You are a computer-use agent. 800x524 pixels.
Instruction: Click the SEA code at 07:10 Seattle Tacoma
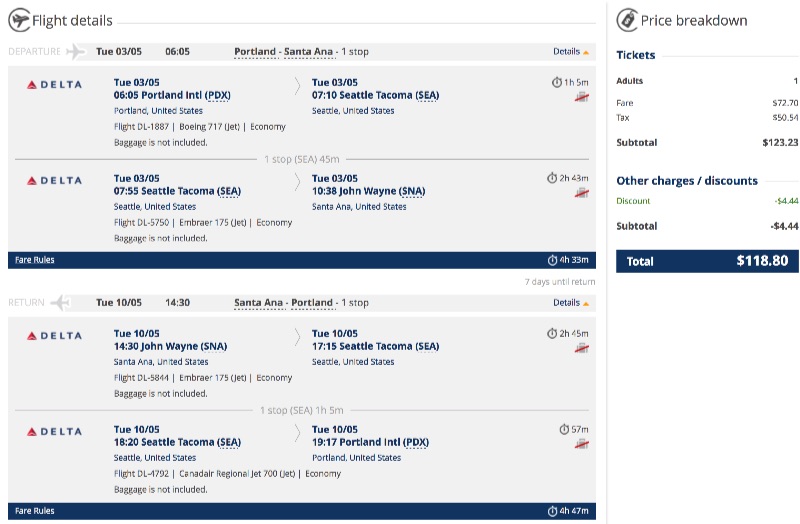point(427,95)
